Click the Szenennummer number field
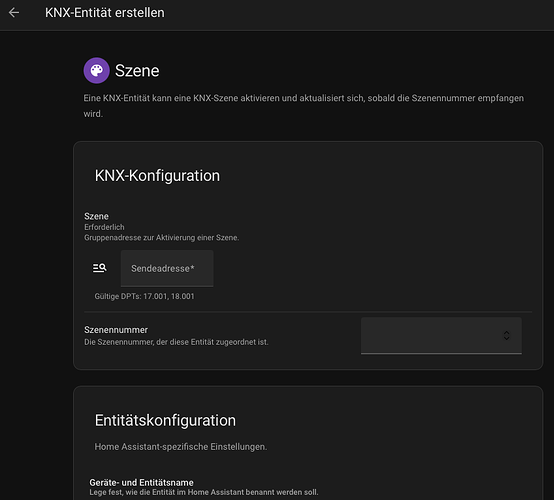The image size is (554, 500). click(441, 335)
